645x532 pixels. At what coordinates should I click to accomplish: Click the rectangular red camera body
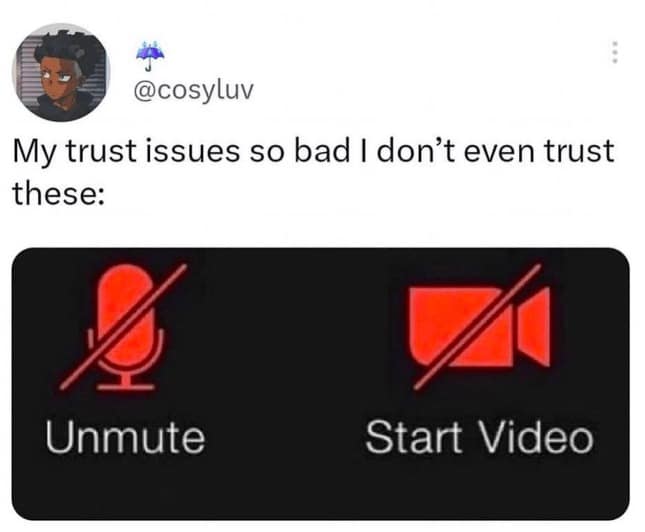(461, 327)
